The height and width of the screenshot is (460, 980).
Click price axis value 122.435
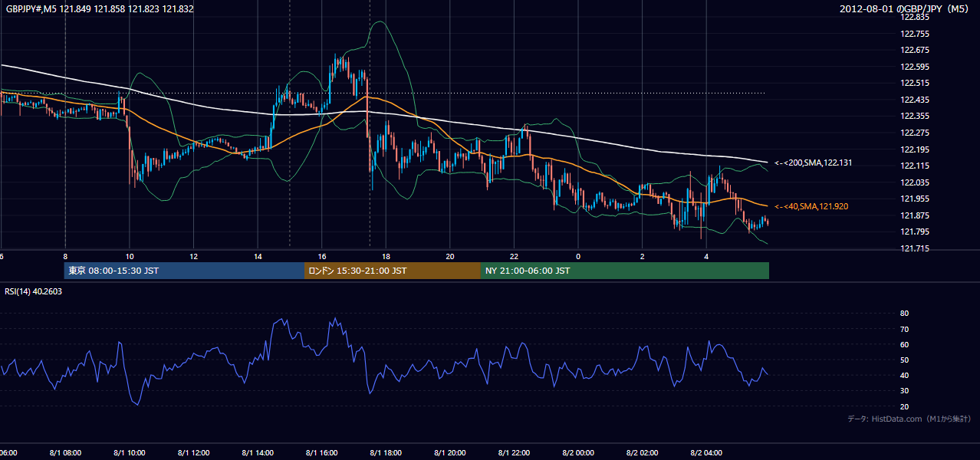[915, 100]
